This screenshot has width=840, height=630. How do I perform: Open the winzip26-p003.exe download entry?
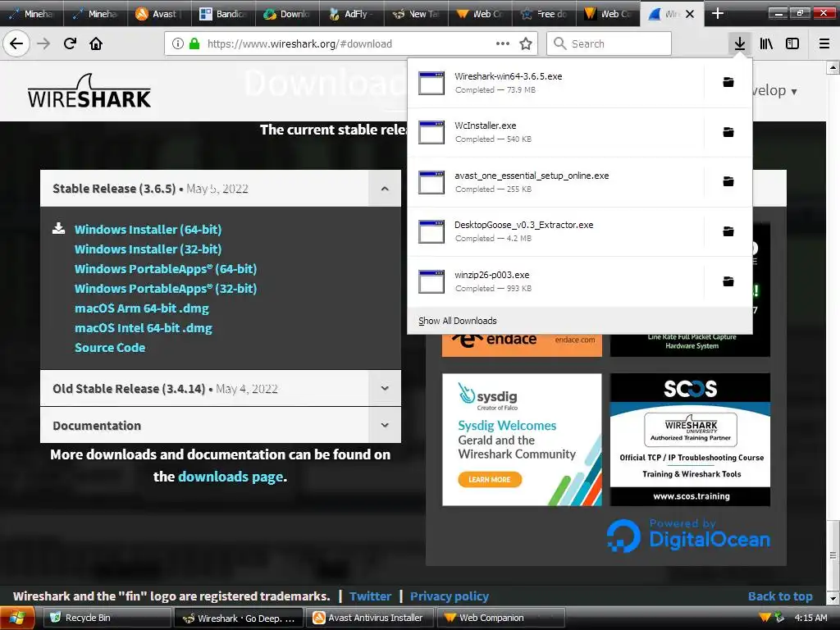pyautogui.click(x=555, y=282)
